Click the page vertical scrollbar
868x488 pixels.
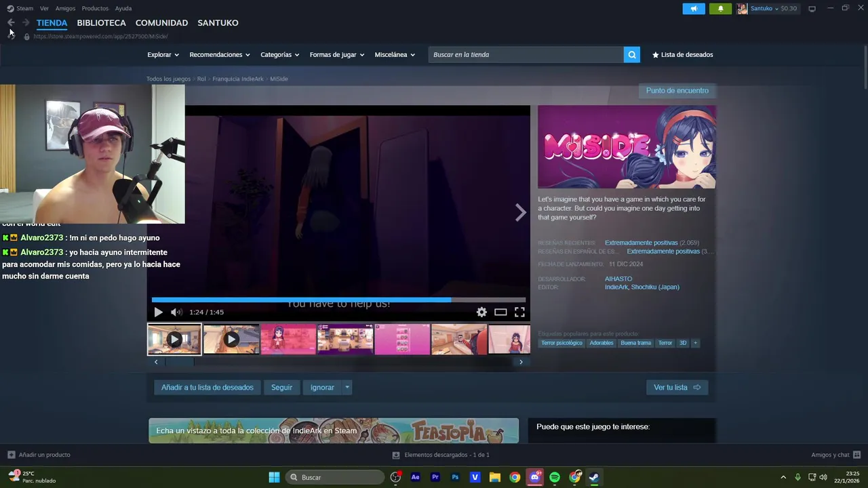click(865, 66)
